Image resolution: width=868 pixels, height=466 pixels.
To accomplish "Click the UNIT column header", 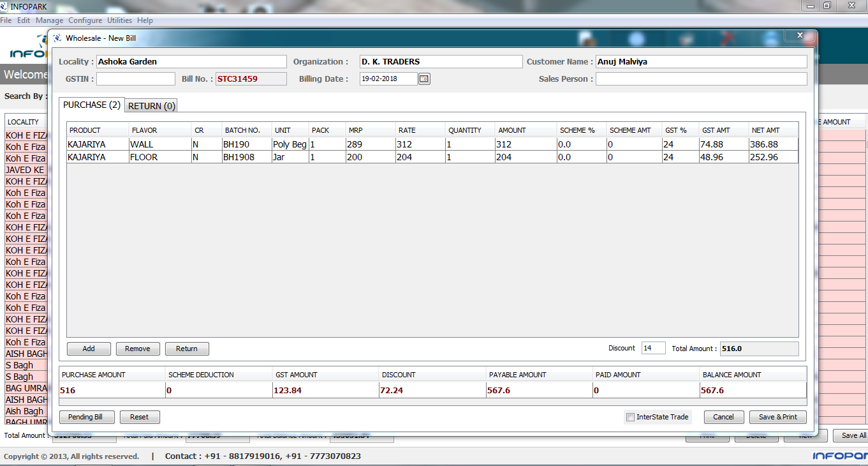I will [x=291, y=130].
